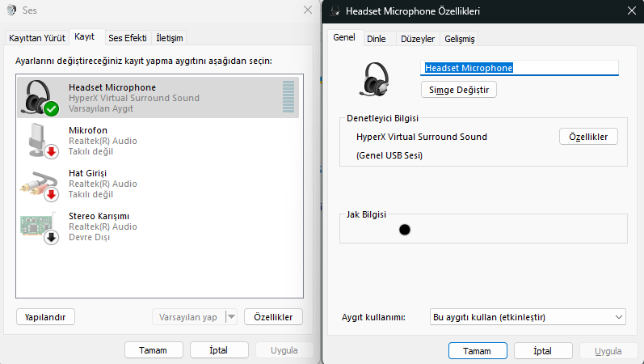The width and height of the screenshot is (644, 364).
Task: Click the Headset Microphone name field
Action: (x=520, y=68)
